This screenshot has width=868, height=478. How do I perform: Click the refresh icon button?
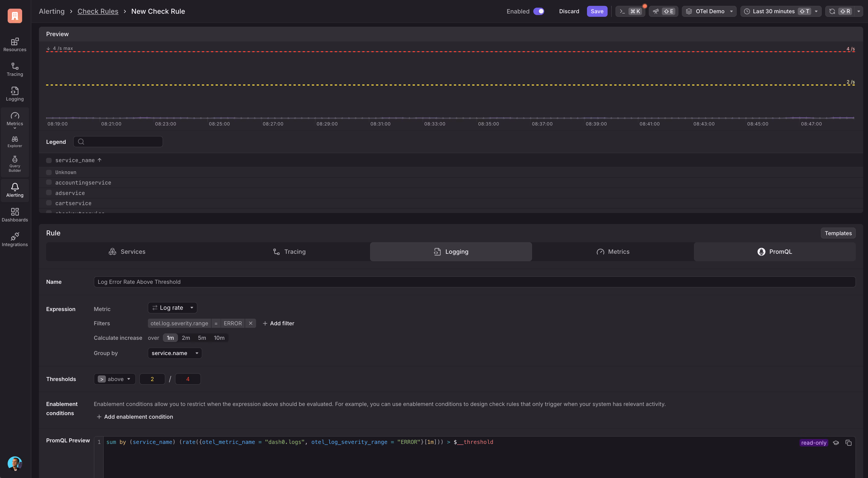click(832, 11)
